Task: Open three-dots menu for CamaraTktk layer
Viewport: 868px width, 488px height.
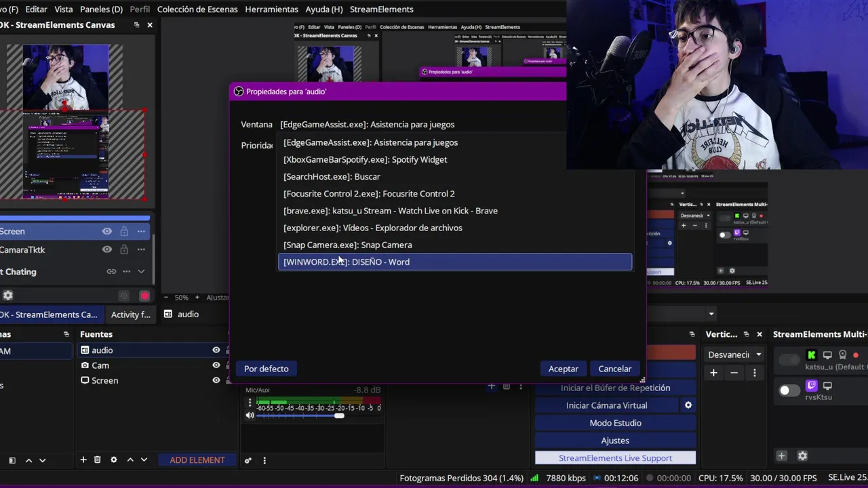Action: tap(141, 249)
